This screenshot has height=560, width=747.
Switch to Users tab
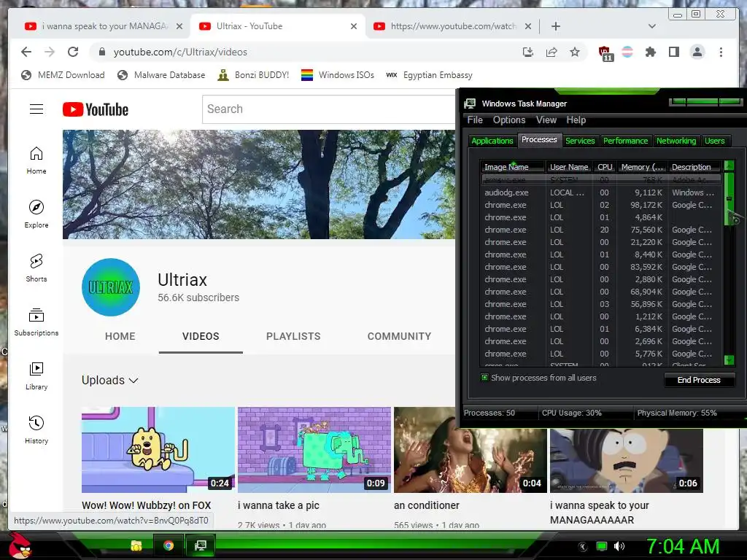pos(715,141)
